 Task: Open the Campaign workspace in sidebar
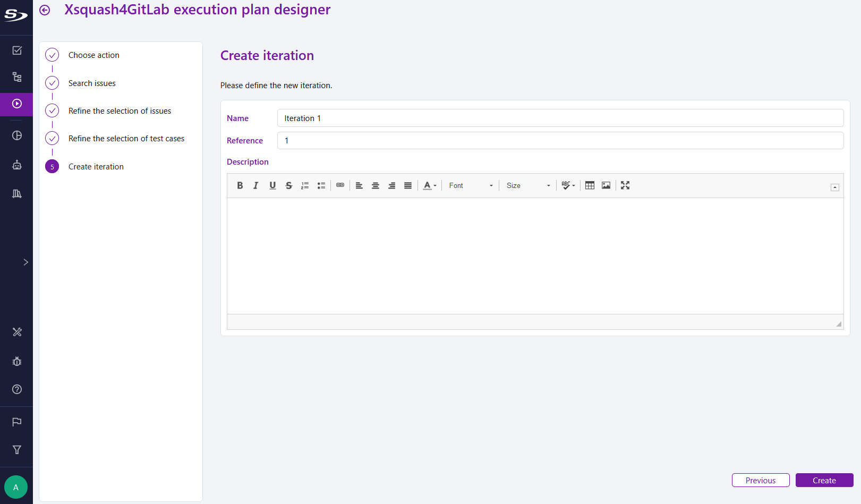click(17, 104)
